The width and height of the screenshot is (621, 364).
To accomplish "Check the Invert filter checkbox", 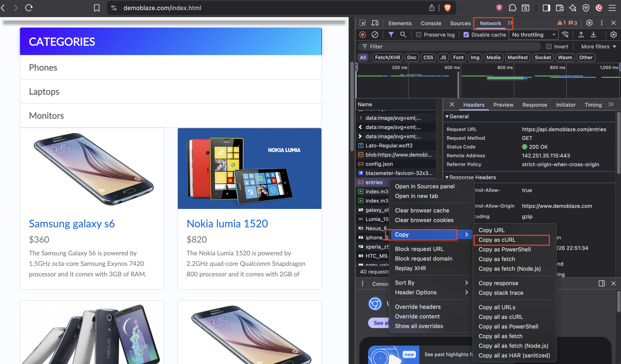I will pyautogui.click(x=550, y=46).
